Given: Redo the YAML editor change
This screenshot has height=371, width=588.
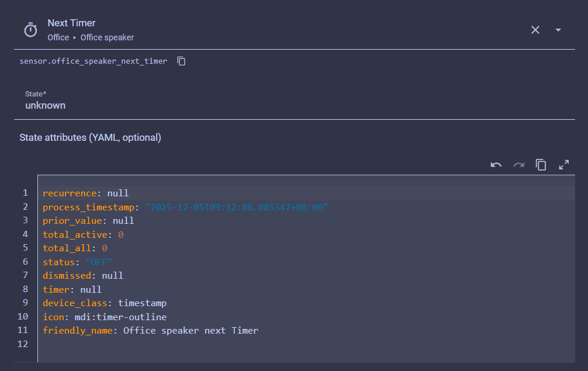Looking at the screenshot, I should (x=518, y=165).
